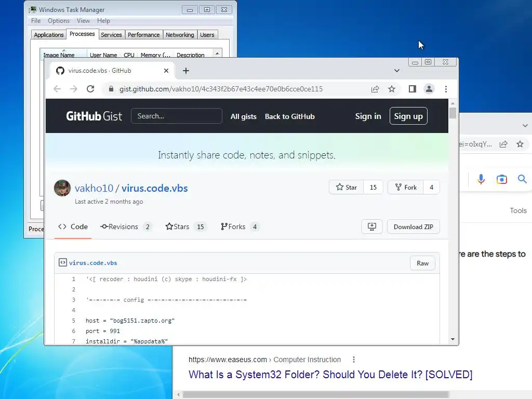Open Task Manager View menu
532x399 pixels.
point(83,21)
